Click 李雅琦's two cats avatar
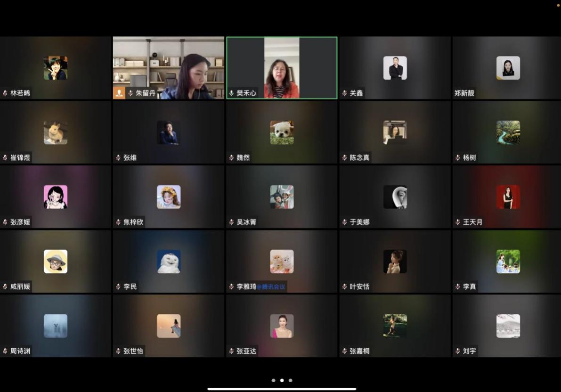 [282, 261]
